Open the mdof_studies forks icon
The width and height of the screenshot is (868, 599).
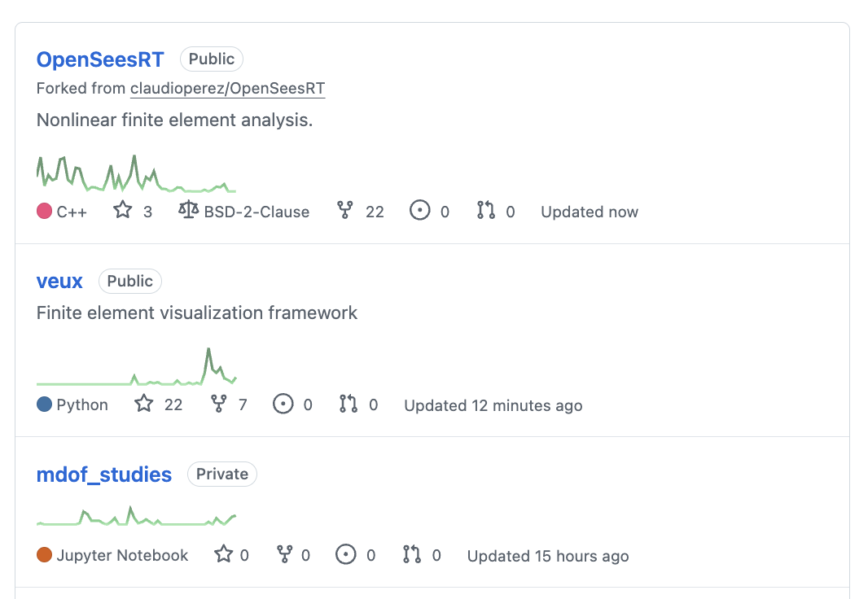click(284, 554)
